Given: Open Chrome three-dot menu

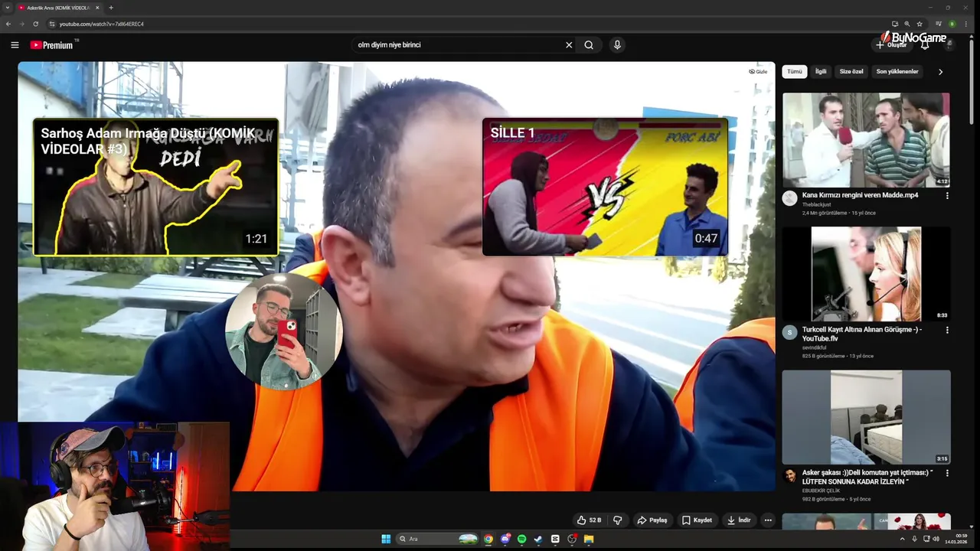Looking at the screenshot, I should coord(967,24).
